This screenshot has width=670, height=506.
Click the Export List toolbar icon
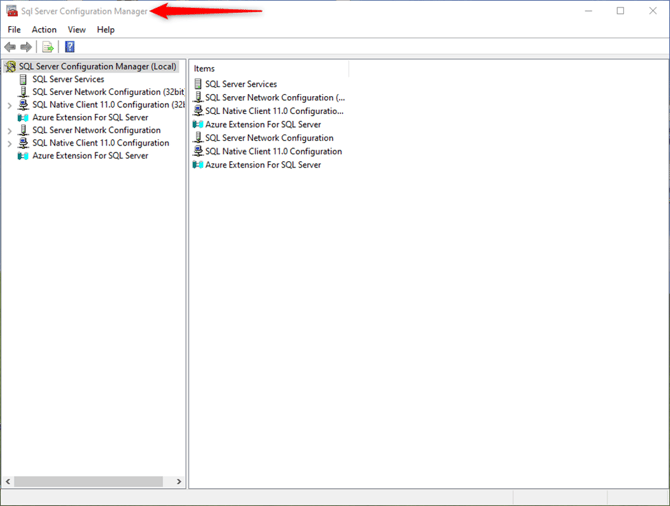pos(47,47)
